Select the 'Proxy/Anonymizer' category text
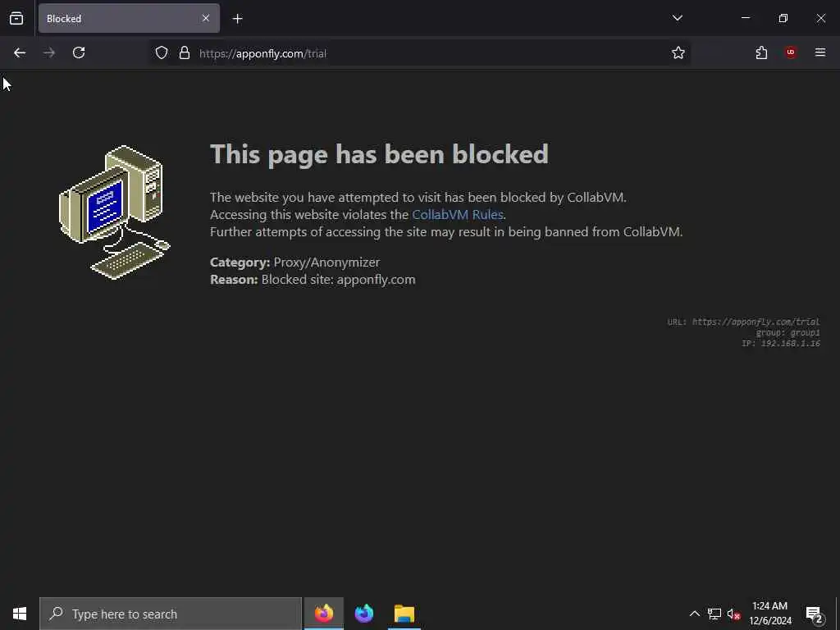840x630 pixels. (326, 262)
